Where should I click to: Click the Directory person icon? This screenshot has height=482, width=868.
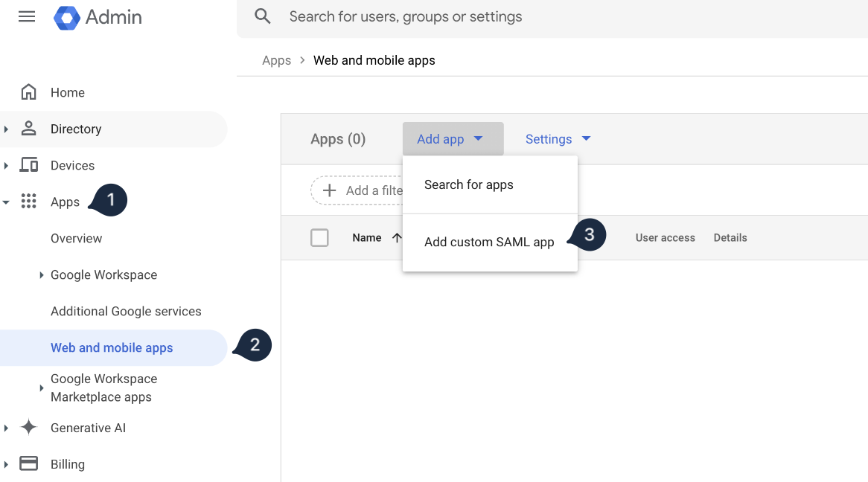click(28, 129)
